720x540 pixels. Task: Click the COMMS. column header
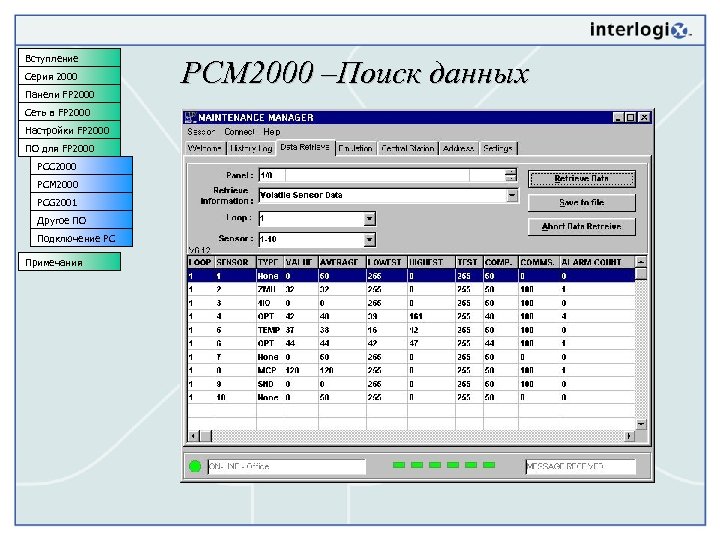click(539, 262)
